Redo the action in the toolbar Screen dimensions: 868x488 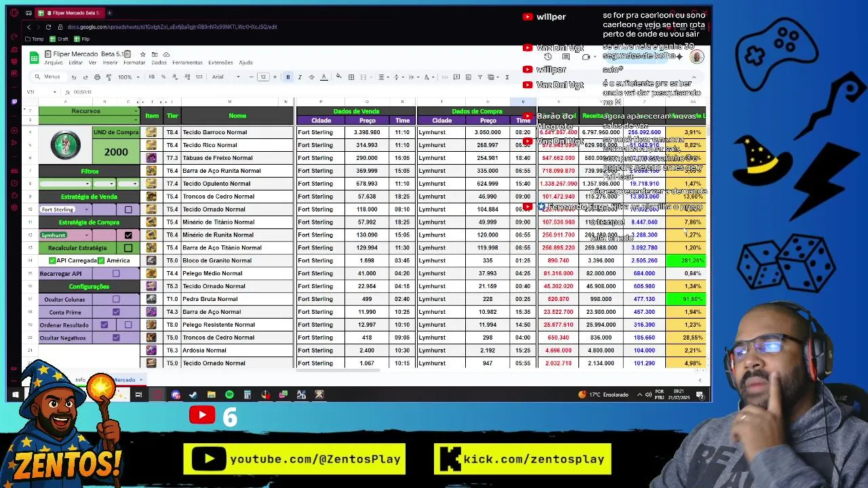click(x=85, y=77)
